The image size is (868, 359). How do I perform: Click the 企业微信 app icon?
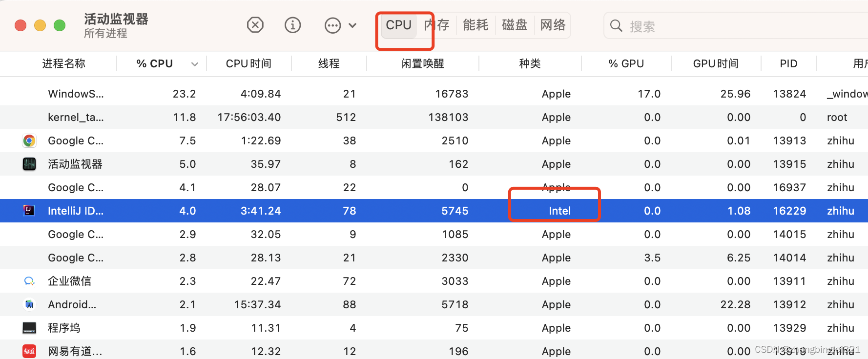click(x=29, y=281)
